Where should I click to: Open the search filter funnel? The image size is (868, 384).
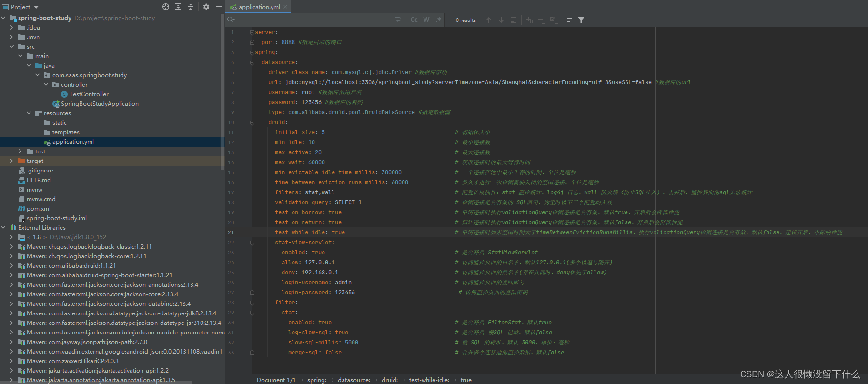pos(581,20)
